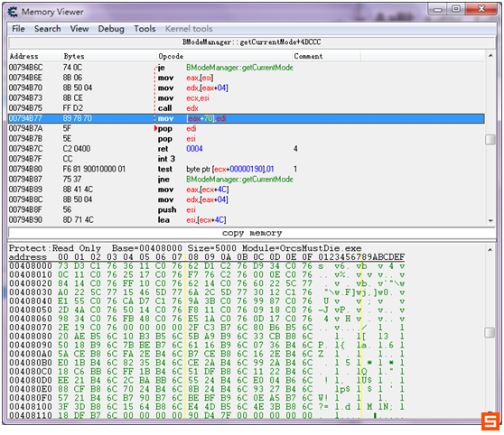504x435 pixels.
Task: Open the File menu
Action: tap(18, 29)
